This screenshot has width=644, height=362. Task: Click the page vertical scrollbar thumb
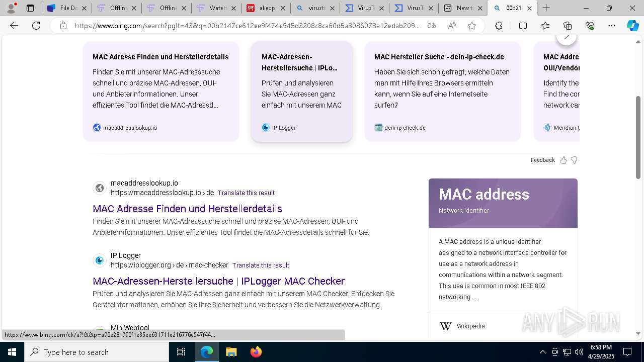coord(638,137)
